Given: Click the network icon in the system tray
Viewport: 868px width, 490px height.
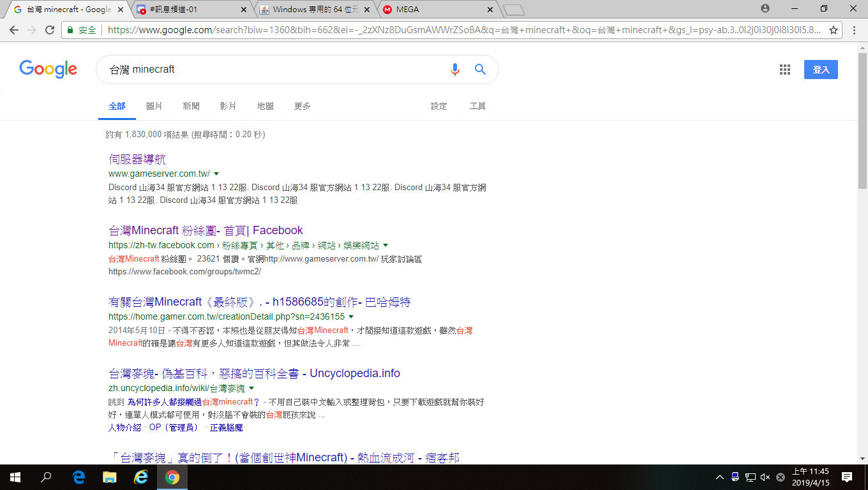Looking at the screenshot, I should point(751,477).
